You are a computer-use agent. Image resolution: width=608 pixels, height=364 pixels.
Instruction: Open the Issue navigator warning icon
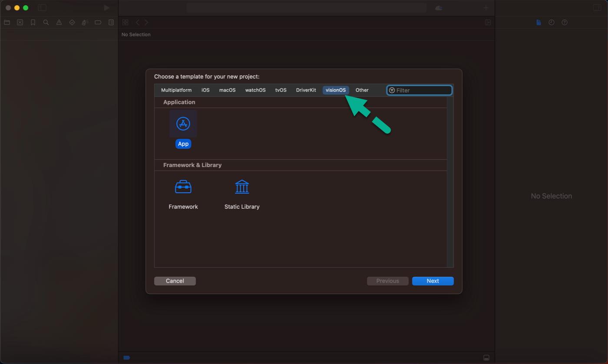(59, 22)
